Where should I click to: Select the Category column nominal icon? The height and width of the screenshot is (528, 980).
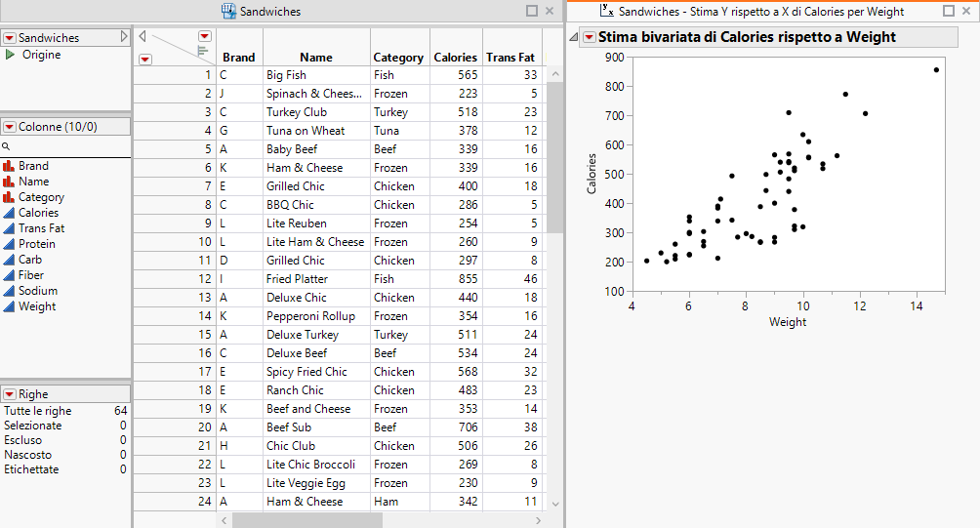point(9,197)
